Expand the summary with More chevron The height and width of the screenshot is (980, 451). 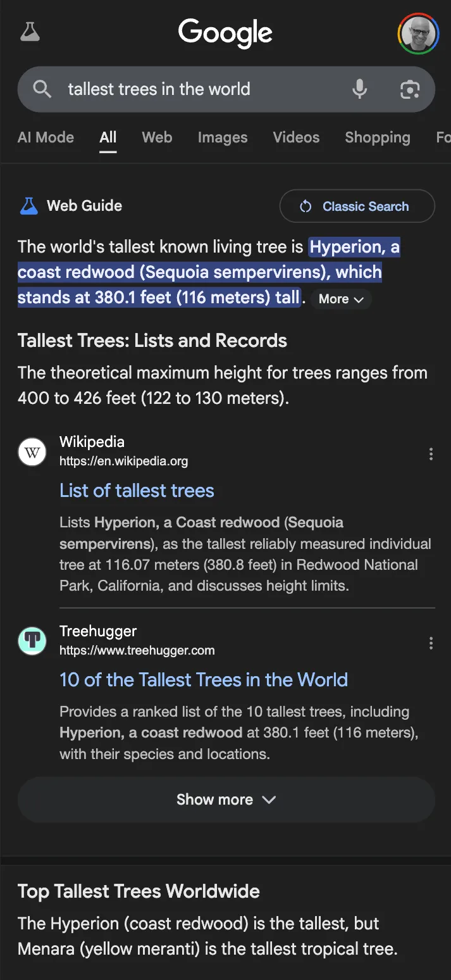click(341, 299)
